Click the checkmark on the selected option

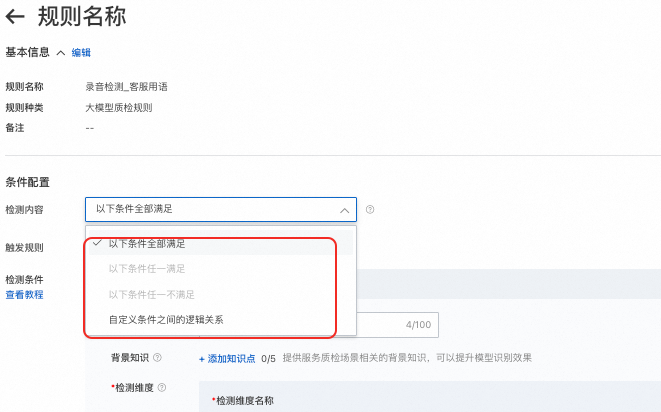click(x=97, y=243)
